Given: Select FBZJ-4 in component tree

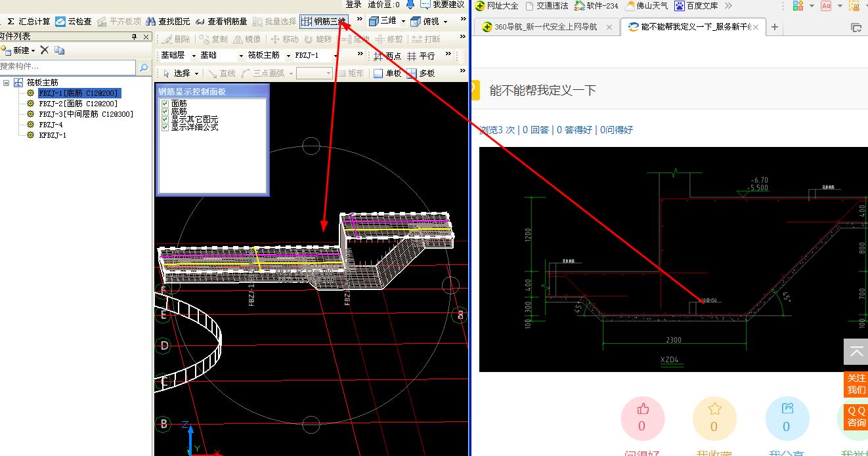Looking at the screenshot, I should [x=51, y=125].
